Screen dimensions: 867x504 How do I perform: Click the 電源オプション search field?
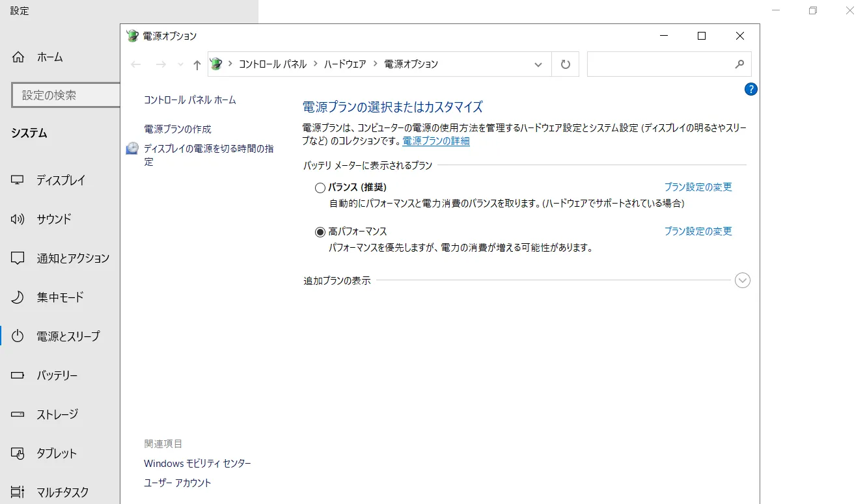coord(664,64)
